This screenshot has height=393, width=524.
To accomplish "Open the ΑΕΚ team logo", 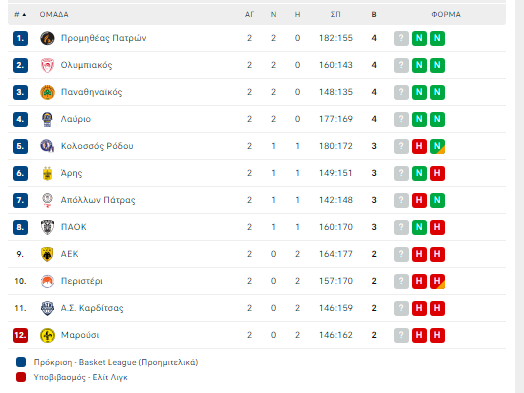I will pos(47,254).
